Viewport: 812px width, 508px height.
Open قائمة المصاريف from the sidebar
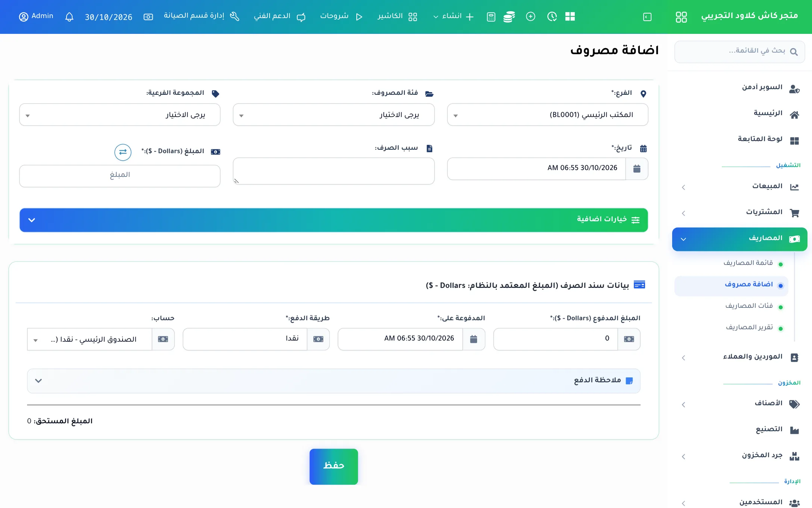(x=748, y=263)
